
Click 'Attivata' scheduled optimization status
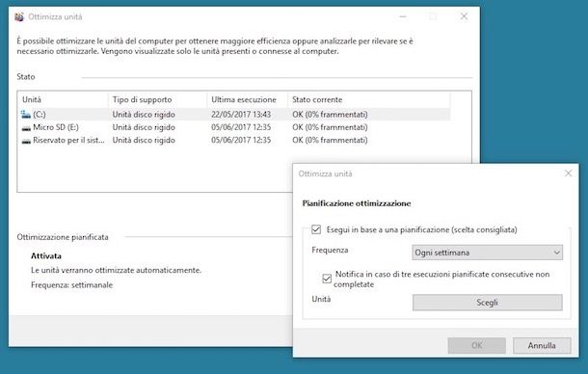[x=45, y=255]
